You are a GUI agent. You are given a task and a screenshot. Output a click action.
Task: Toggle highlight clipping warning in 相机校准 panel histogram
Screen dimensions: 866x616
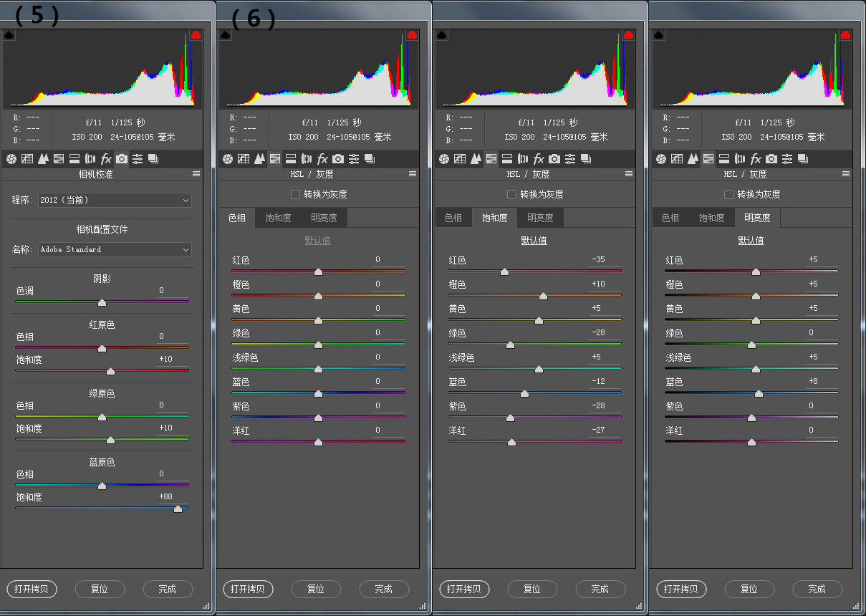pyautogui.click(x=196, y=34)
